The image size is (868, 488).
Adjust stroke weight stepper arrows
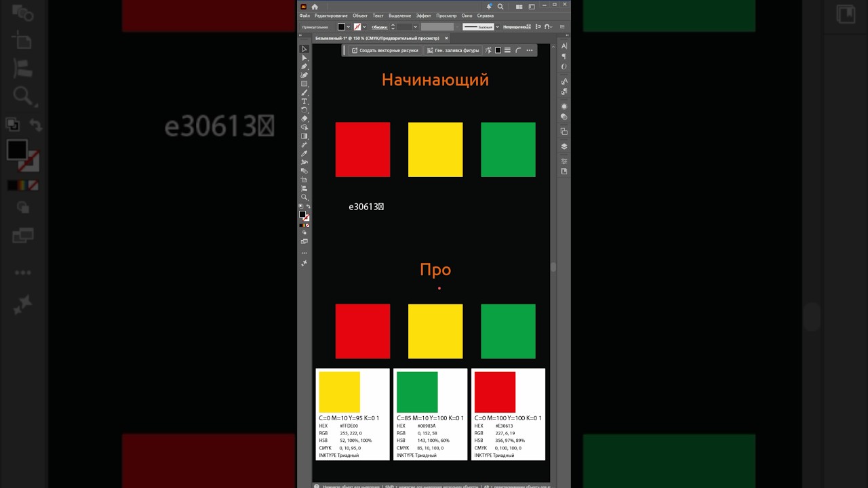(x=393, y=27)
